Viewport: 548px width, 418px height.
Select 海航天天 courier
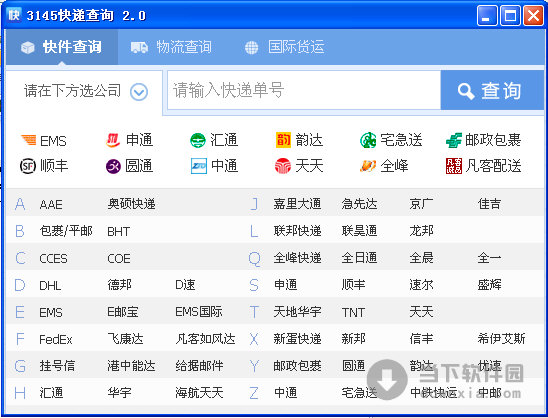coord(199,393)
